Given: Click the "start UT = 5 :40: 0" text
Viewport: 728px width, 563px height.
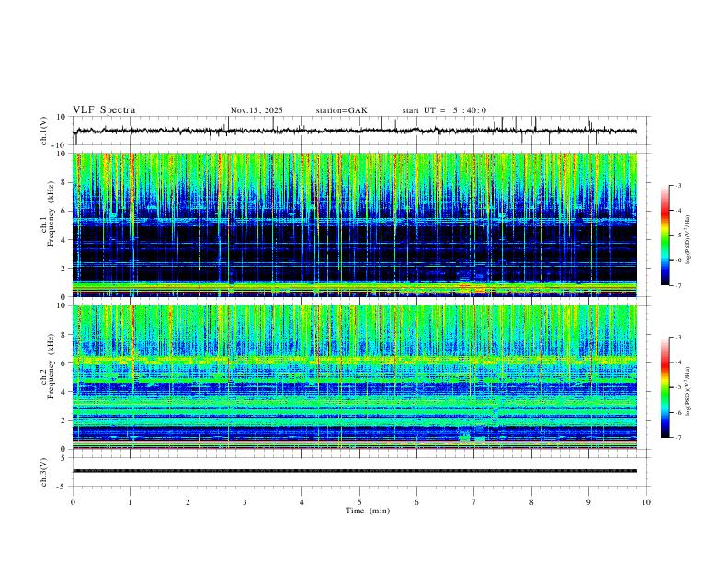Looking at the screenshot, I should coord(444,110).
